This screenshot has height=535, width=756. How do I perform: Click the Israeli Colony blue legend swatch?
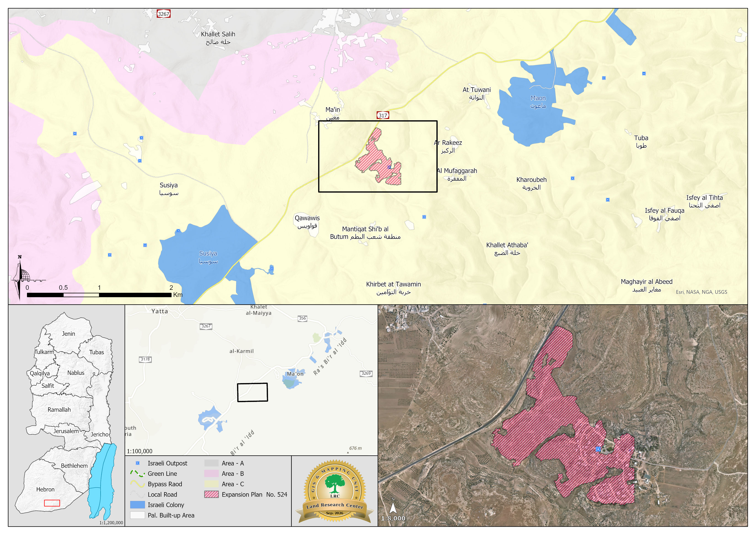click(x=137, y=505)
